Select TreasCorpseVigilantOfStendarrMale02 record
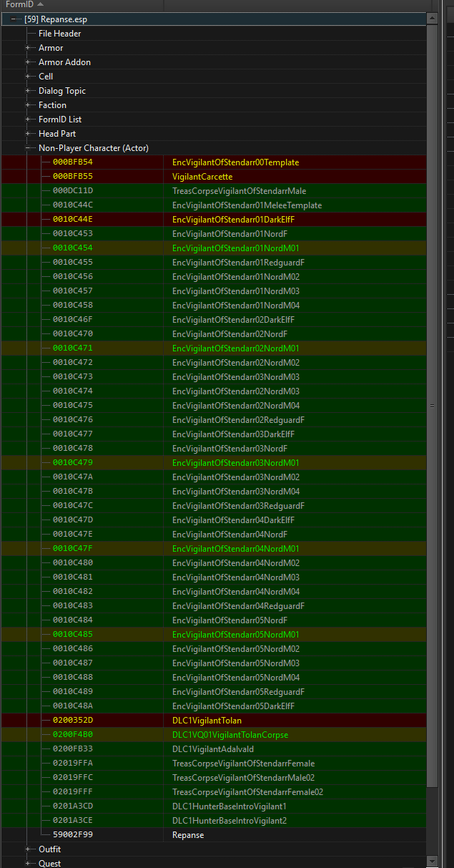This screenshot has width=454, height=868. point(214,778)
